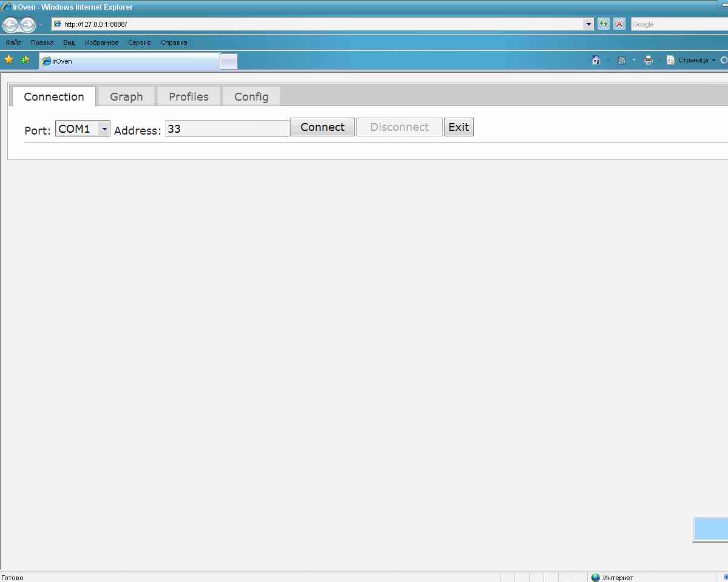Click the Home page icon
Viewport: 728px width, 582px height.
[596, 60]
